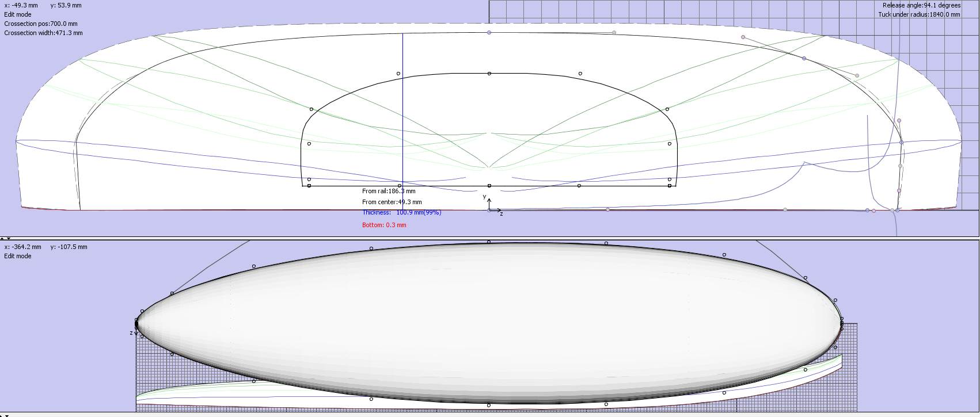Viewport: 980px width, 417px height.
Task: Click the Crossection pos 700.0 mm text
Action: (40, 24)
